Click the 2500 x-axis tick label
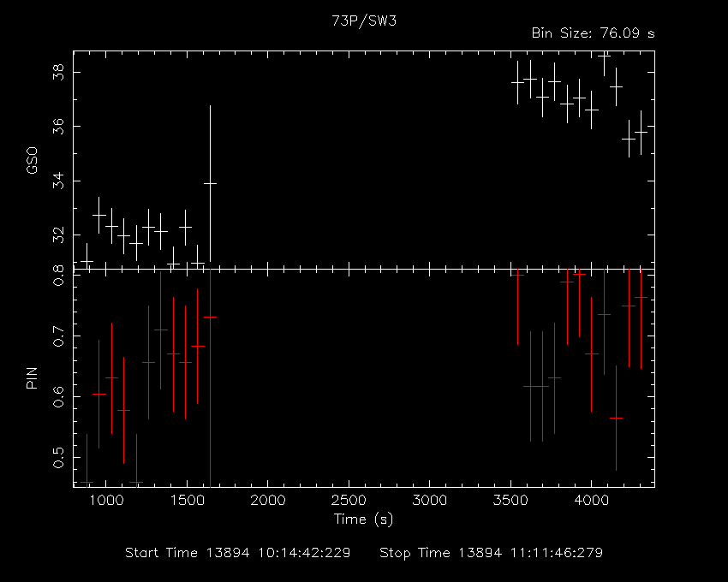The image size is (728, 582). [349, 501]
